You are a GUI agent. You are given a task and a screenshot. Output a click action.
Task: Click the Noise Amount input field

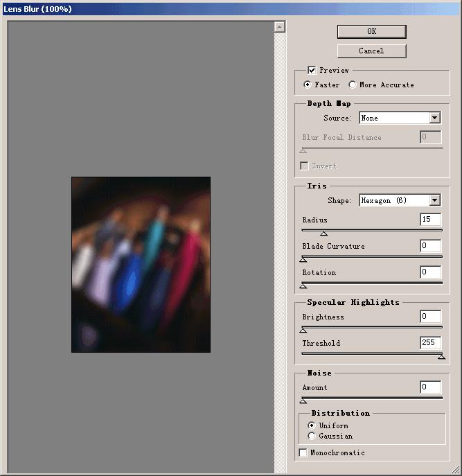click(x=430, y=387)
